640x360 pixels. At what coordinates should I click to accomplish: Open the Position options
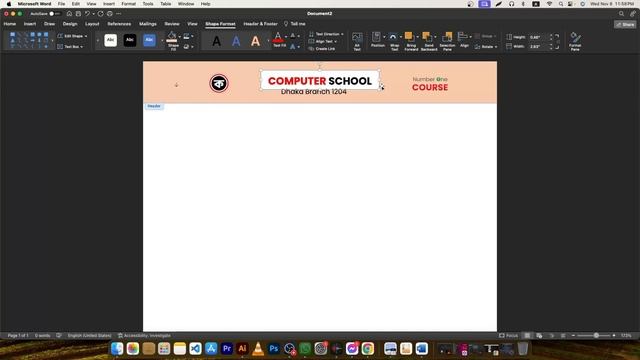point(378,40)
